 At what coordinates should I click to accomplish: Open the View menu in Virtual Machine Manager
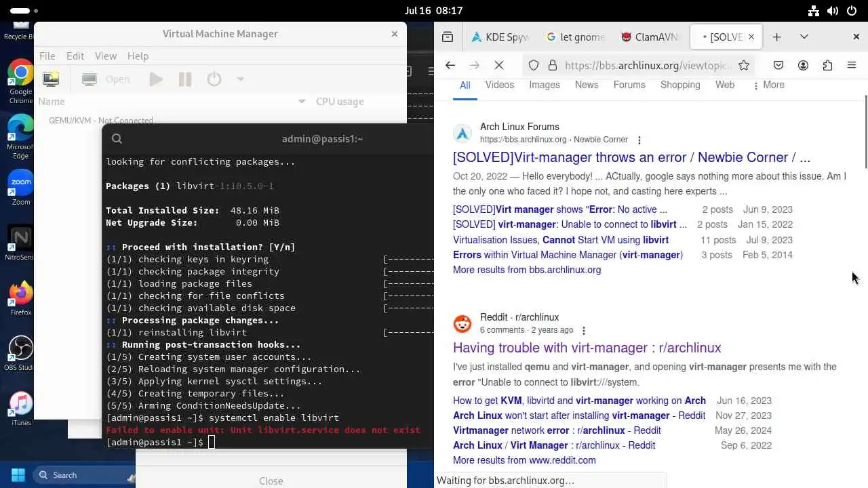coord(106,56)
